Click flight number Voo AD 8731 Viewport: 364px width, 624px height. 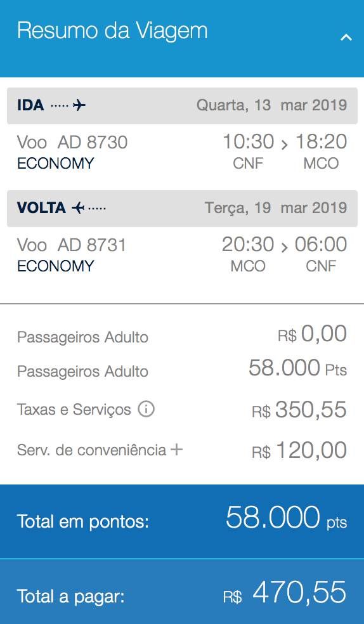point(72,245)
